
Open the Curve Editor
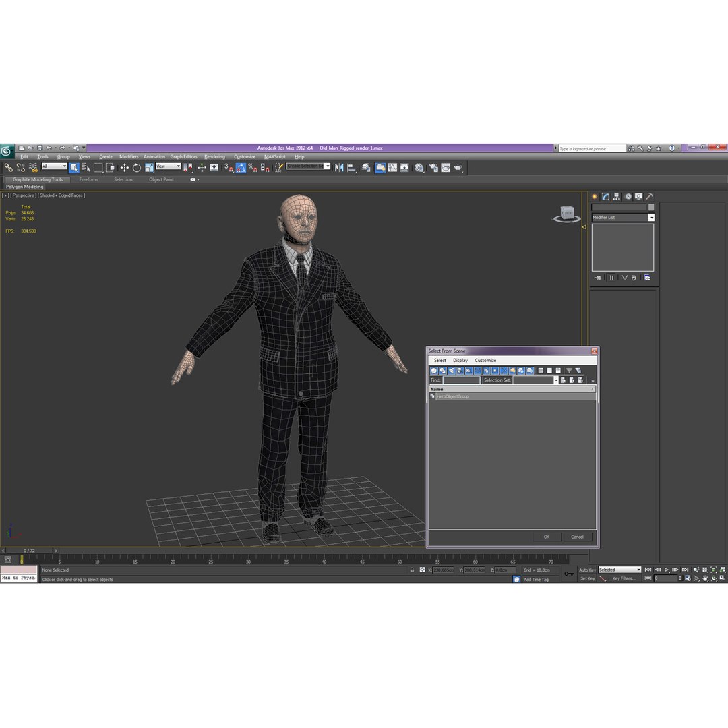tap(393, 168)
